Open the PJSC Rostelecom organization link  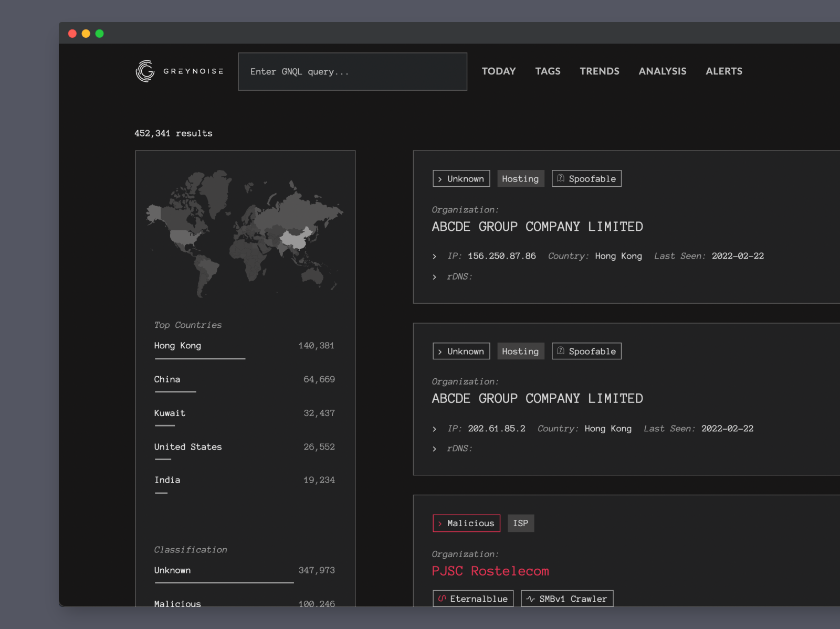pos(490,571)
